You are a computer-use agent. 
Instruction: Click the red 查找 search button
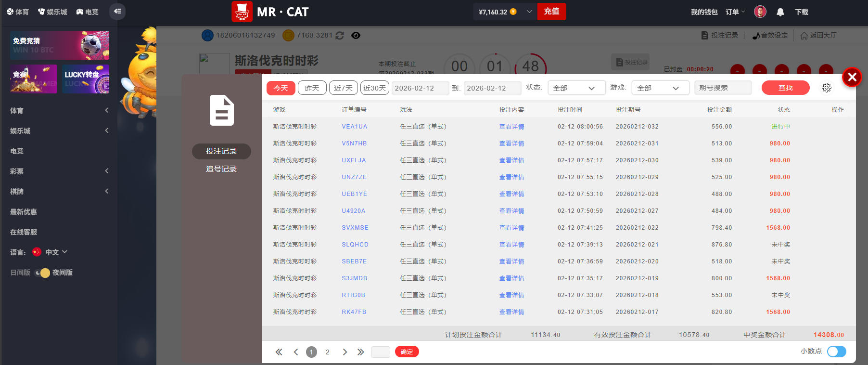(785, 88)
